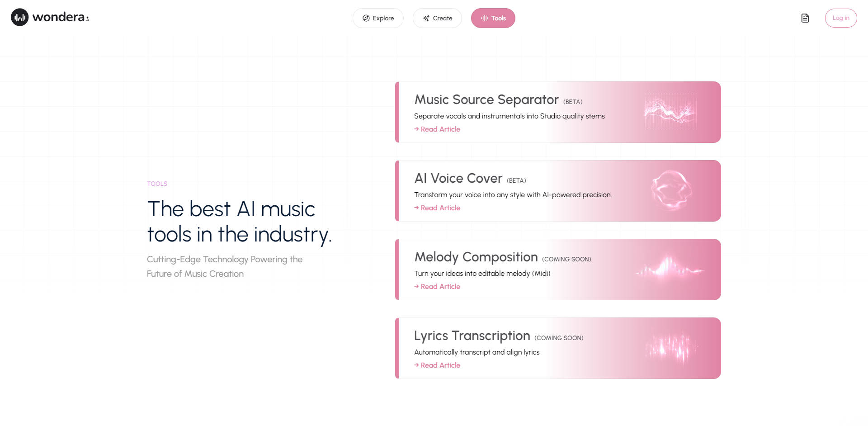The width and height of the screenshot is (868, 426).
Task: Click the compass icon beside Explore
Action: click(366, 19)
